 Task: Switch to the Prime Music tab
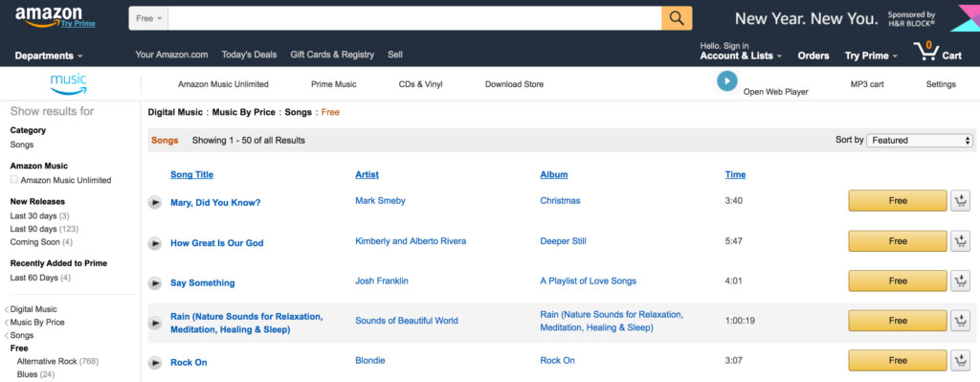(x=334, y=84)
